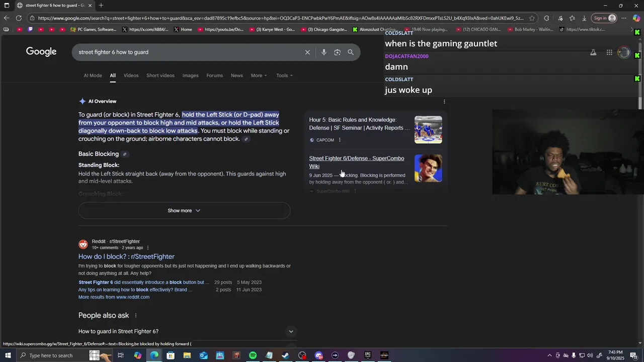Open Steam from the taskbar

tap(285, 355)
